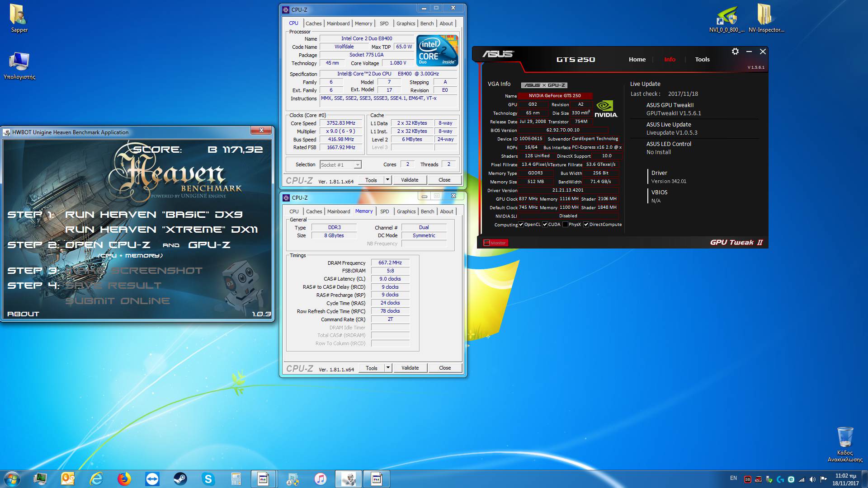Open Mainboard tab in top CPU-Z
This screenshot has height=488, width=868.
click(x=338, y=23)
